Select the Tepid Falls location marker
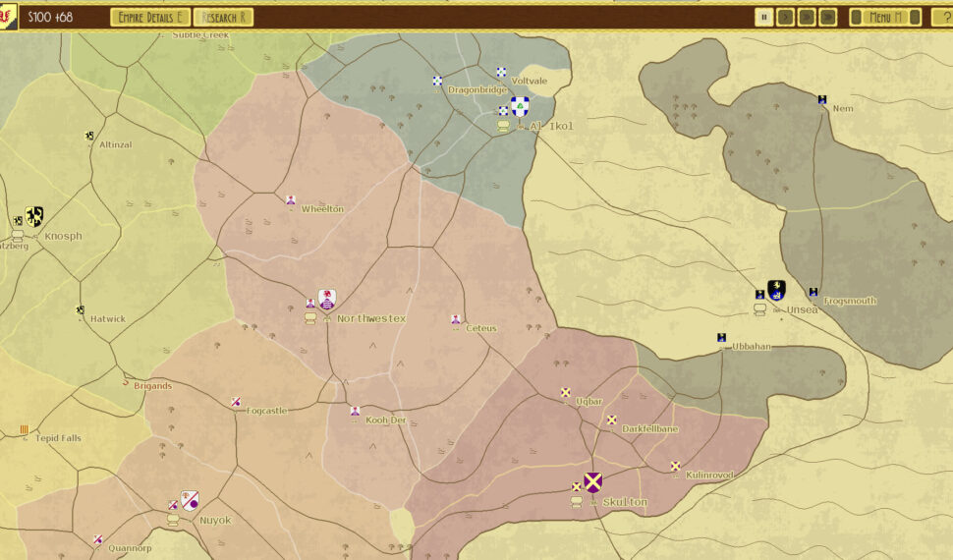This screenshot has height=560, width=953. pos(25,429)
